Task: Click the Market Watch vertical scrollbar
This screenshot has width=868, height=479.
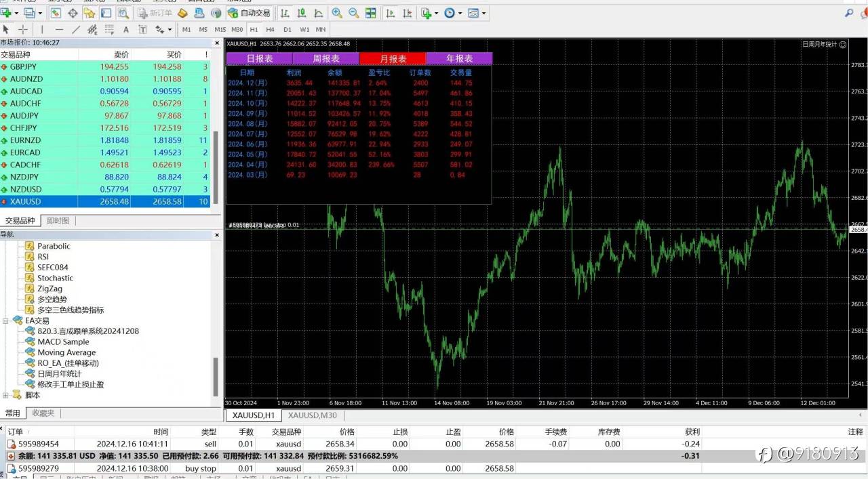Action: tap(216, 167)
